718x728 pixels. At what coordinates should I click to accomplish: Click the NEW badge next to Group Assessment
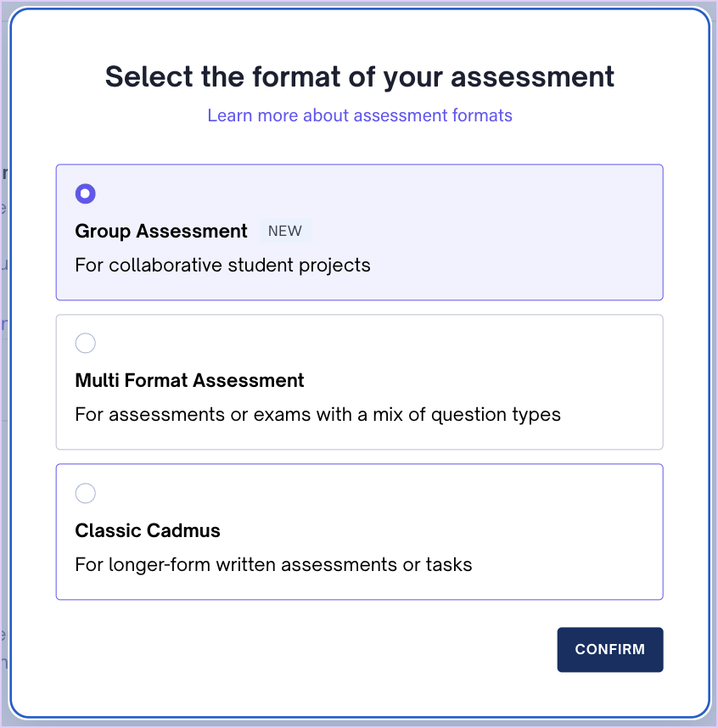[x=285, y=231]
